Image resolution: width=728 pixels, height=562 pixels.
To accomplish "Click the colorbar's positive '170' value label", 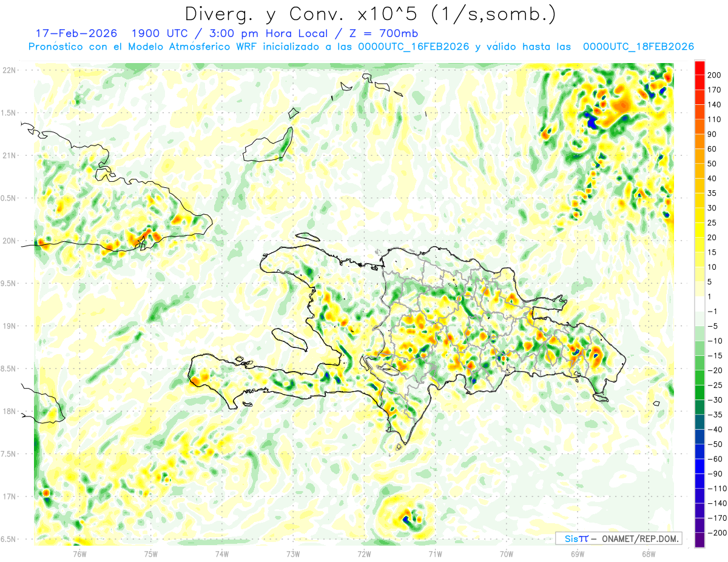I will (x=714, y=90).
